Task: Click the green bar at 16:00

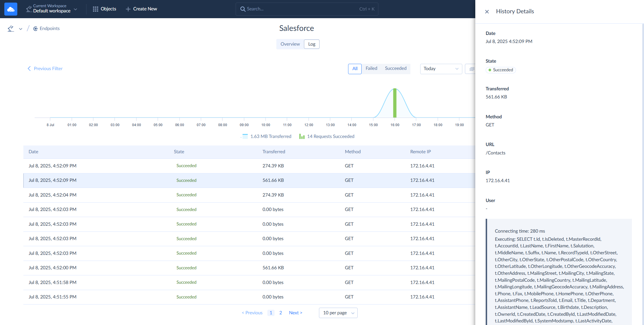Action: 395,103
